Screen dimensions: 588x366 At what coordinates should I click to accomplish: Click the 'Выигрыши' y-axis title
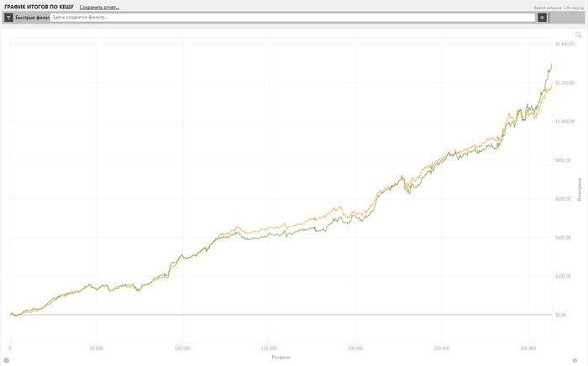tap(579, 190)
